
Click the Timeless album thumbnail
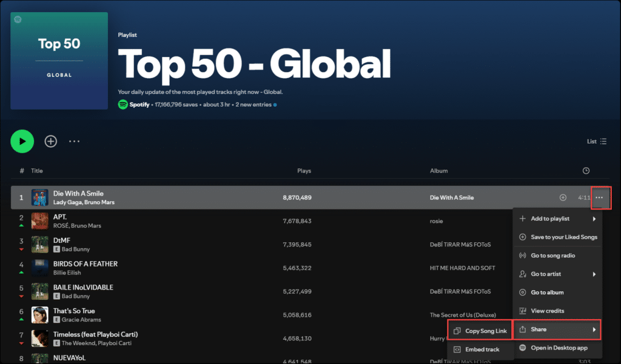tap(40, 339)
